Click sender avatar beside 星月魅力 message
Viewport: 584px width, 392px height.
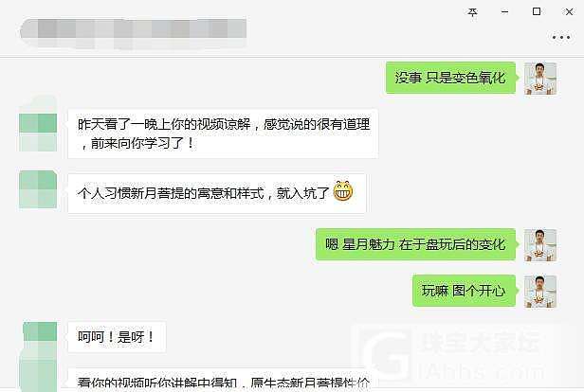540,245
